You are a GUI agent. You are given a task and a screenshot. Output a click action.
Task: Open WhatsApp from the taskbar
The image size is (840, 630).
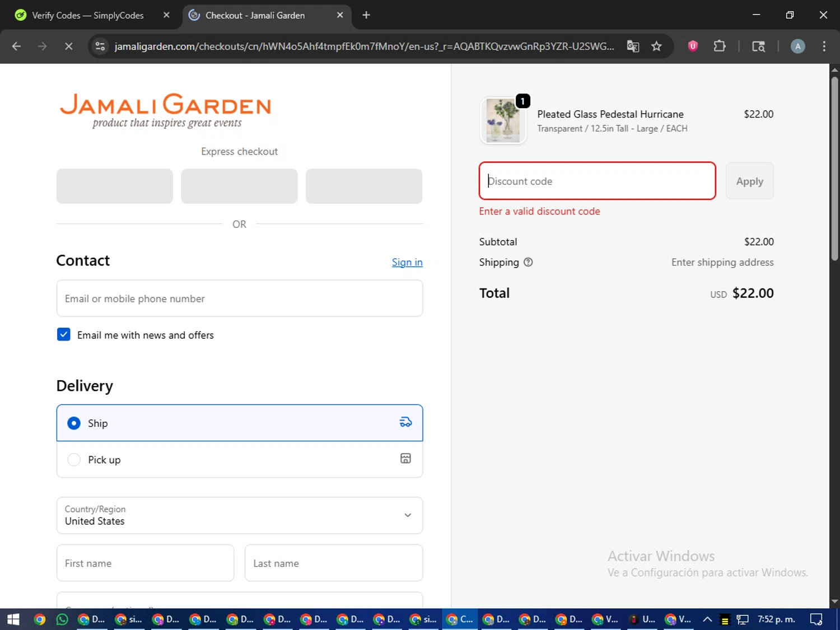click(x=62, y=619)
